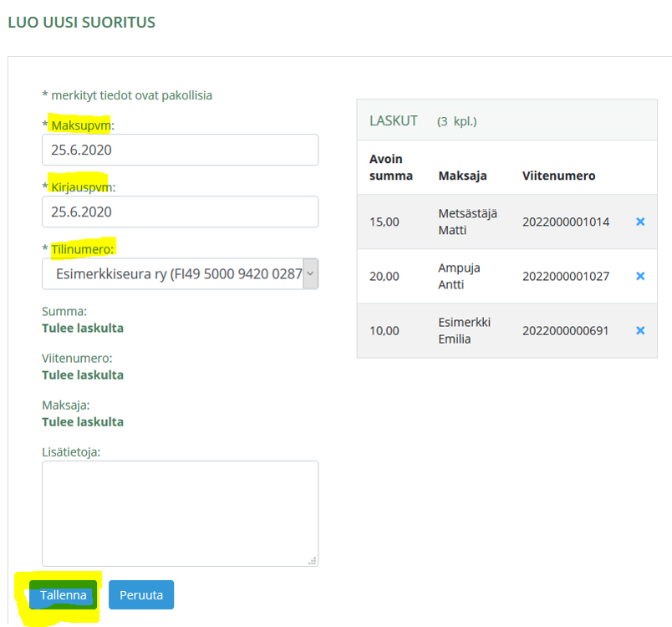672x627 pixels.
Task: Click payer name Metsästäjä Matti
Action: click(466, 222)
